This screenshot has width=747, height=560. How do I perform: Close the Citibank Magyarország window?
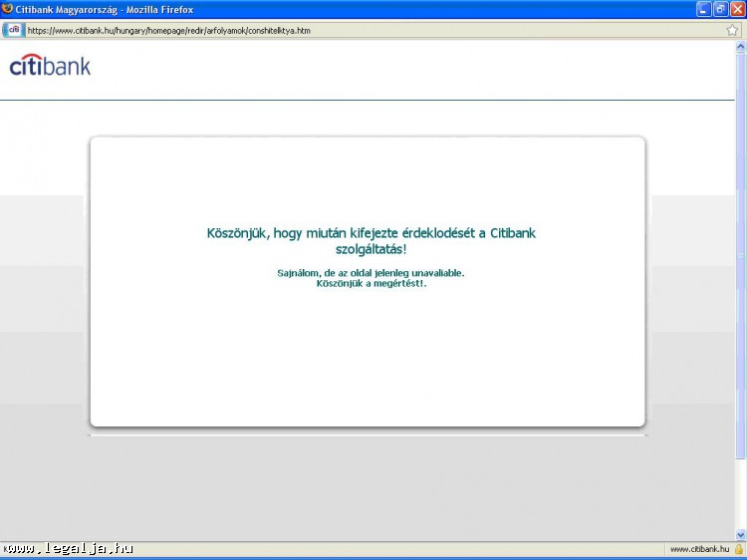click(737, 9)
